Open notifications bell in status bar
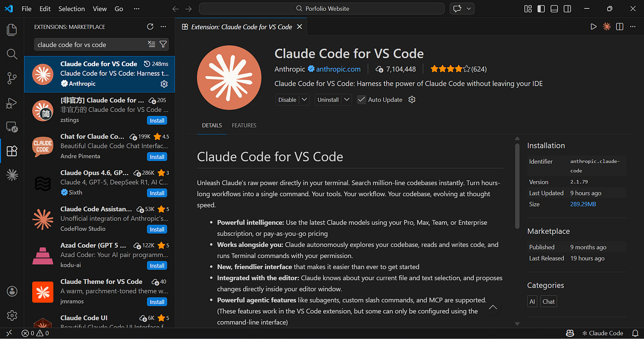This screenshot has height=339, width=644. point(634,333)
